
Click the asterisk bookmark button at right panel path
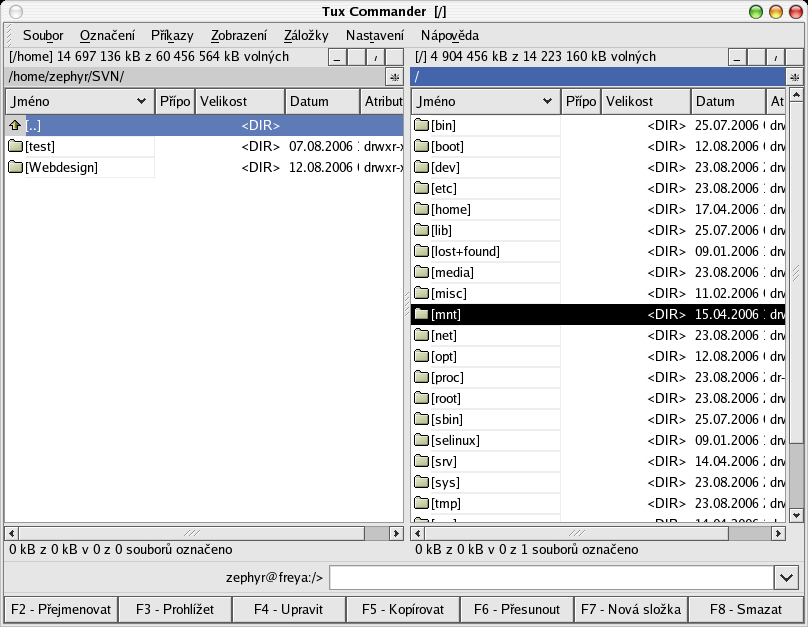795,77
